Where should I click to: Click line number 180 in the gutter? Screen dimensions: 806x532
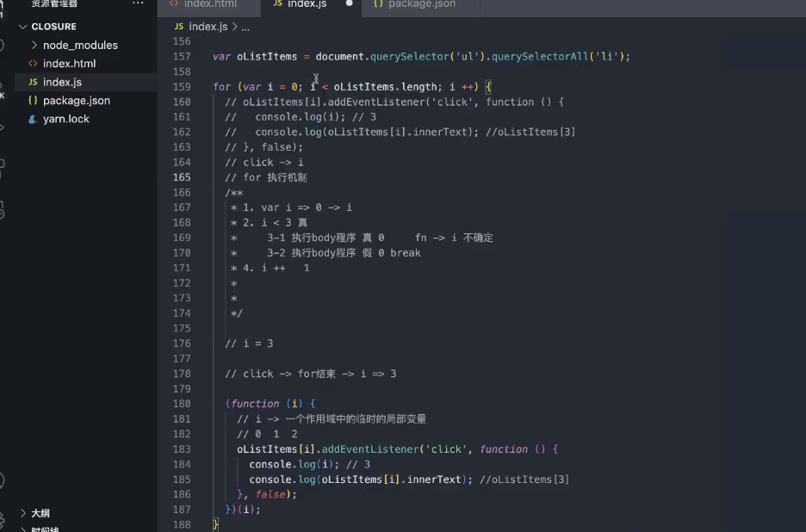pyautogui.click(x=182, y=404)
